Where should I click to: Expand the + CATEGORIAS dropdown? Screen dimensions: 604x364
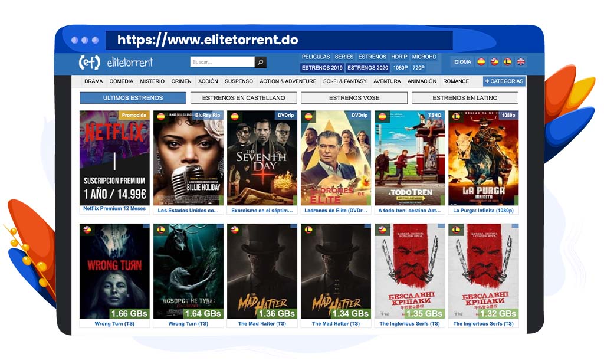(504, 81)
